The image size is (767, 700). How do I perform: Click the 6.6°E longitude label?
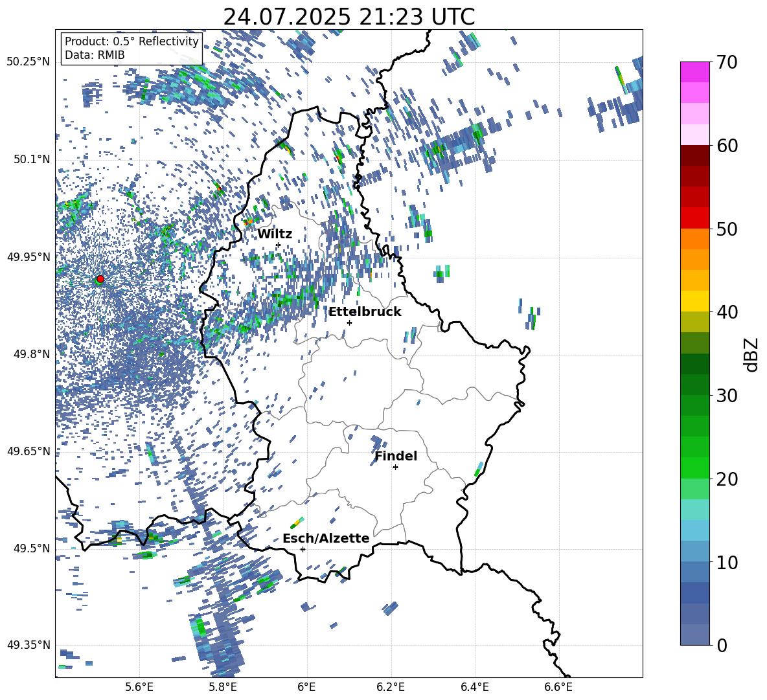[x=558, y=687]
